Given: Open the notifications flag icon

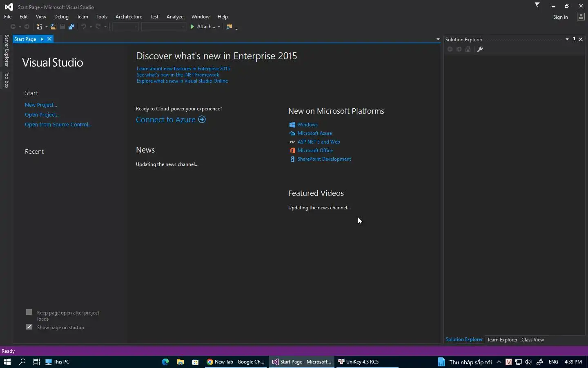Looking at the screenshot, I should click(537, 5).
